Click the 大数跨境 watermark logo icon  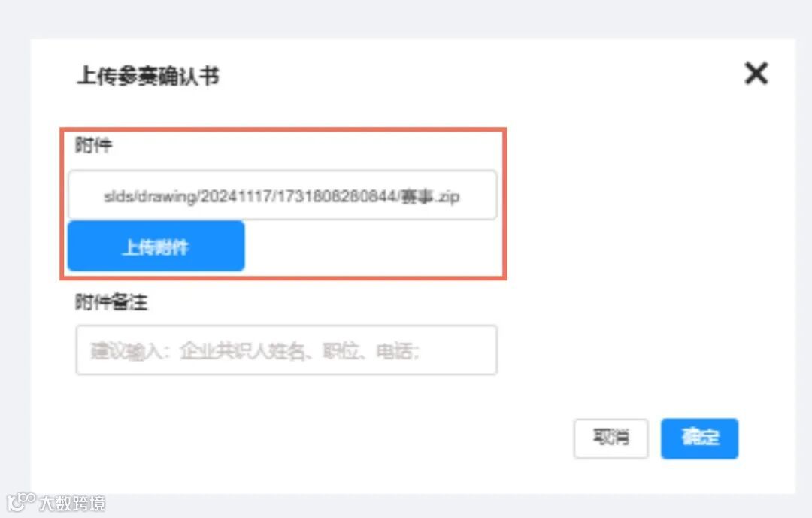click(x=21, y=502)
